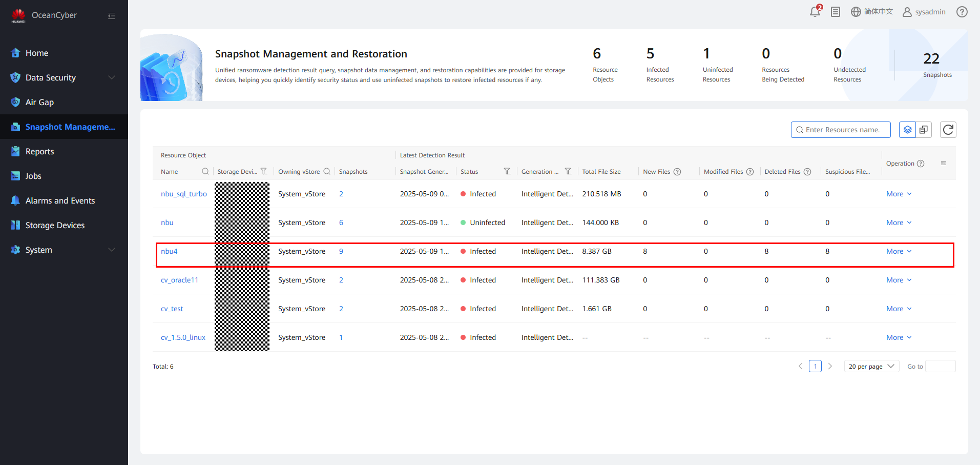Open the 20 per page dropdown
Viewport: 980px width, 465px height.
click(871, 366)
